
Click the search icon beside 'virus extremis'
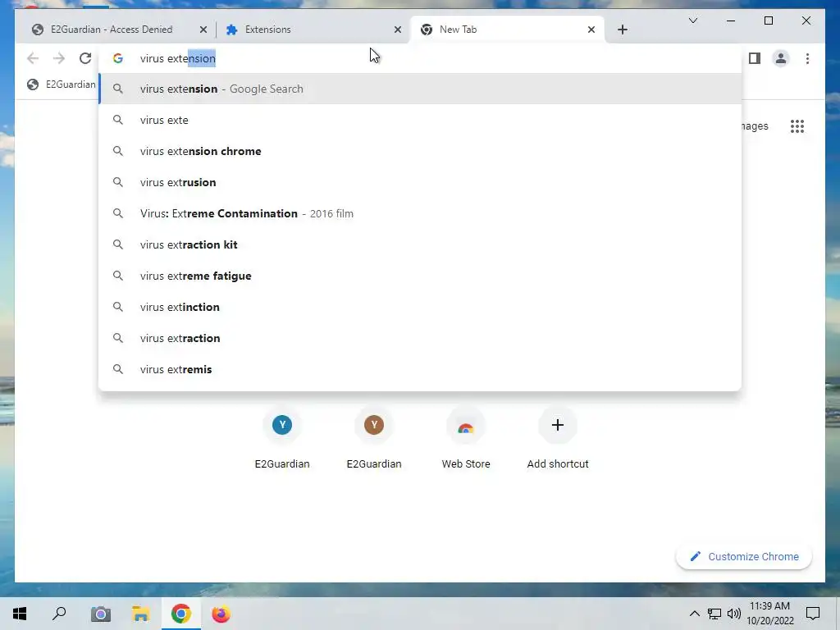point(118,369)
